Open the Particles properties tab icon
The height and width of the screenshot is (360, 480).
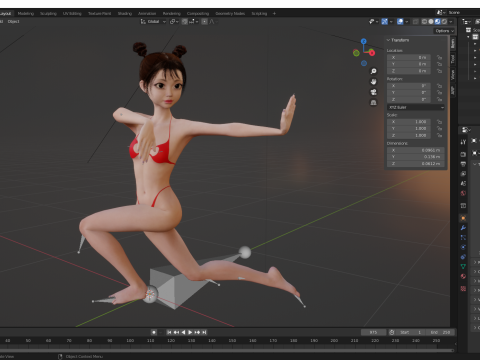pos(463,238)
